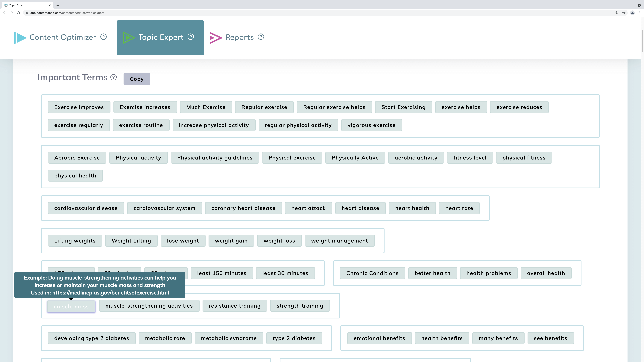Click the 'least 30 minutes' term
The image size is (644, 362).
(285, 273)
